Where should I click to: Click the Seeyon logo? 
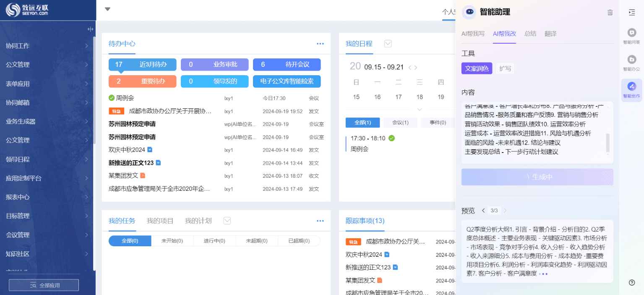coord(27,10)
